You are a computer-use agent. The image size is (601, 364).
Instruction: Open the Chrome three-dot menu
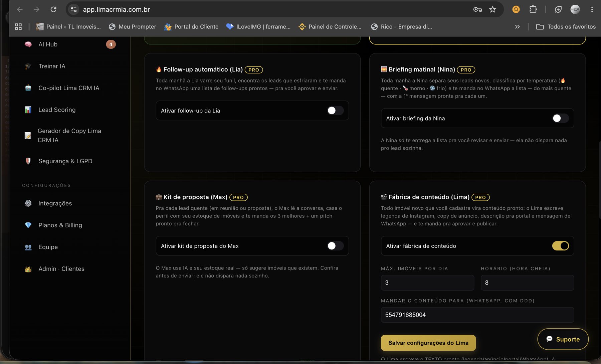coord(592,9)
